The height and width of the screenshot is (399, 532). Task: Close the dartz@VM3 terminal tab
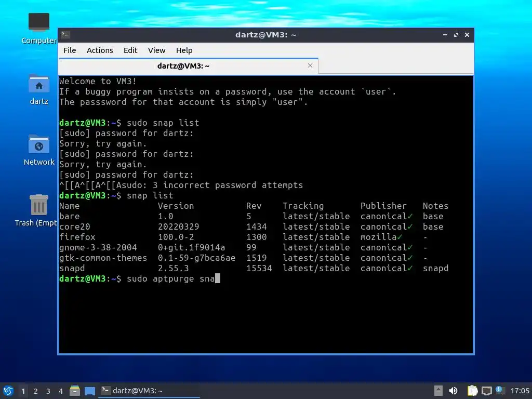[x=310, y=65]
